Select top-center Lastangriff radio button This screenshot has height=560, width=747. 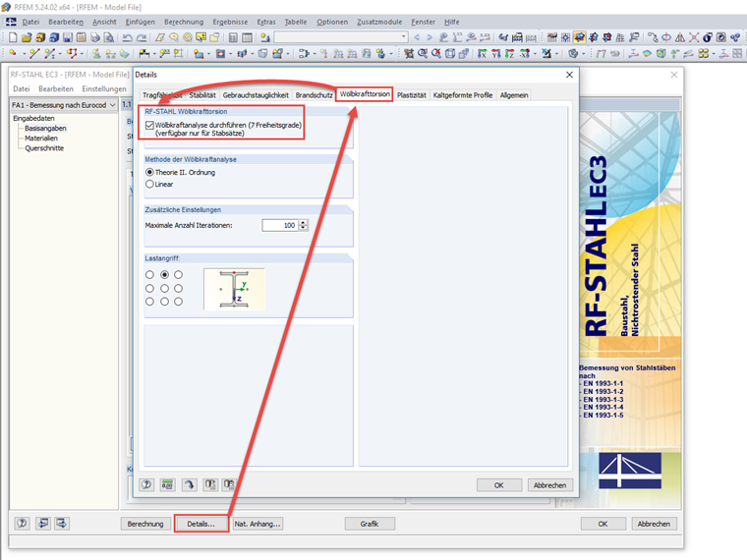[164, 275]
